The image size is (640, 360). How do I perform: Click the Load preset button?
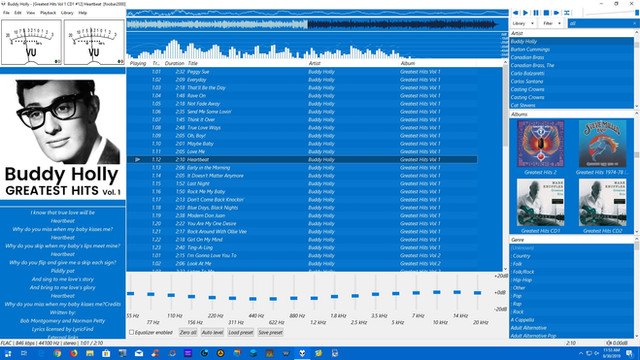point(241,333)
